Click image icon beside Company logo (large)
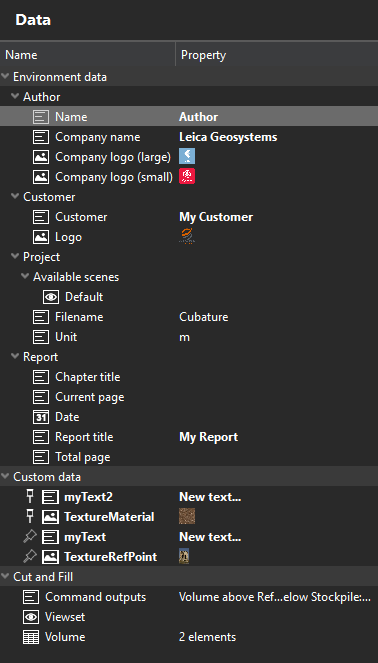Viewport: 378px width, 663px height. click(x=41, y=157)
